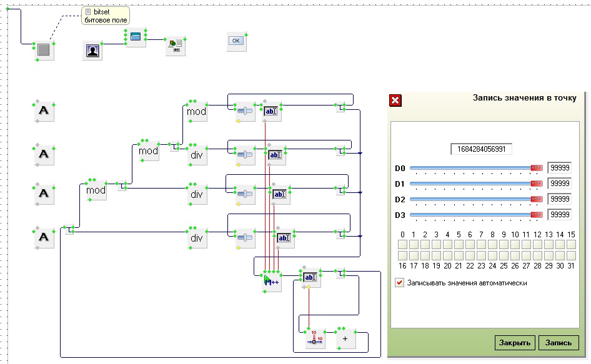Select the topmost 'mod' math element

point(197,111)
